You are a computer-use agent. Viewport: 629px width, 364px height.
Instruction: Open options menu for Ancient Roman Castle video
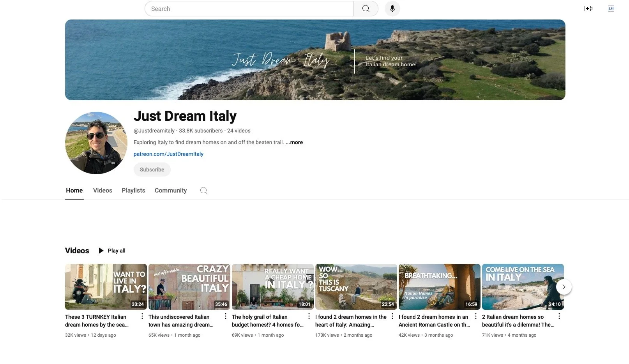475,316
